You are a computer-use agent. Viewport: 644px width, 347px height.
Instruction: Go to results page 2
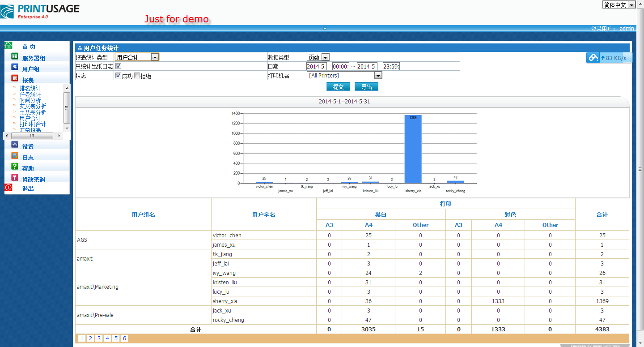90,338
